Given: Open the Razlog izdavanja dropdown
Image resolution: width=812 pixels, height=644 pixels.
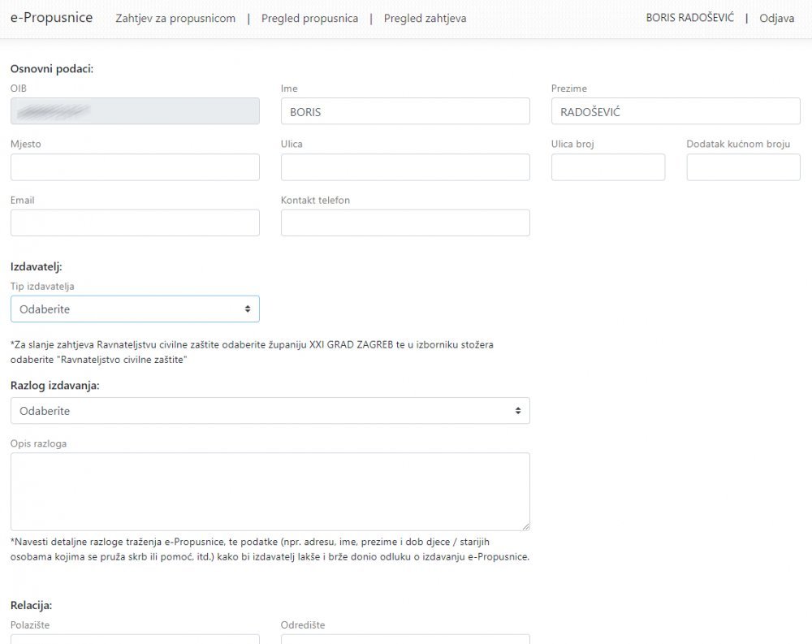Looking at the screenshot, I should coord(270,410).
